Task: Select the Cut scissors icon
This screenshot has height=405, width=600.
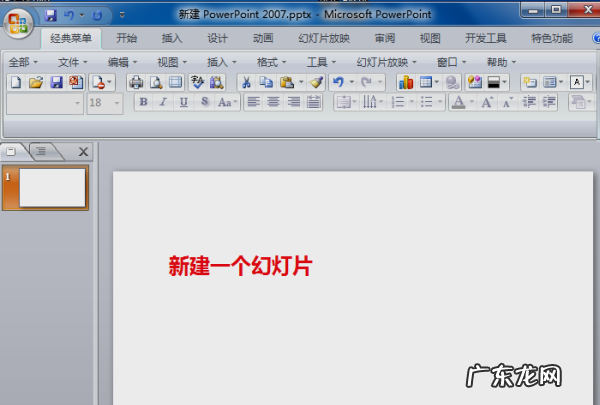Action: click(x=244, y=82)
